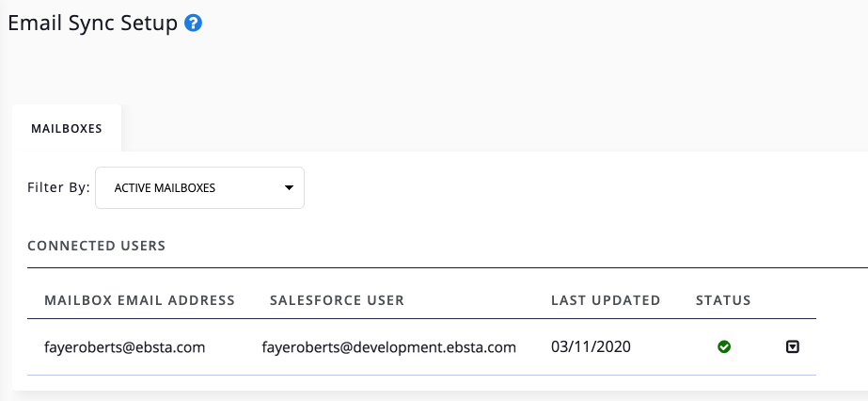
Task: Click the Connected Users section heading
Action: tap(96, 246)
